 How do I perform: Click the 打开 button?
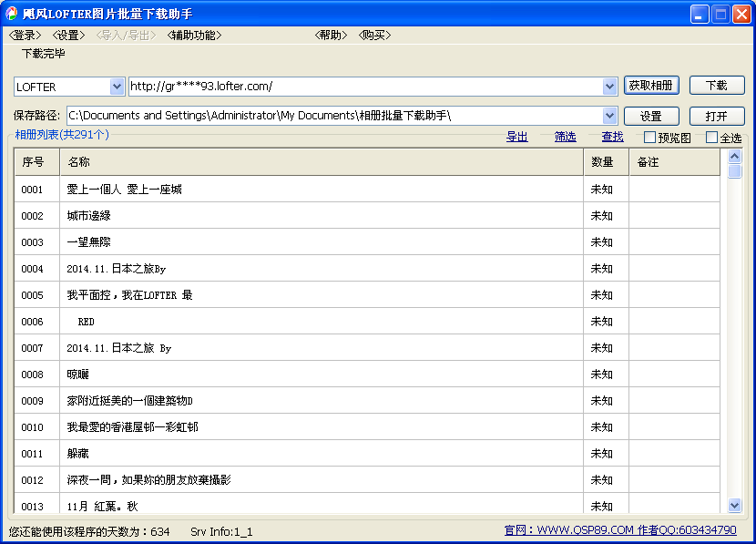pos(717,117)
